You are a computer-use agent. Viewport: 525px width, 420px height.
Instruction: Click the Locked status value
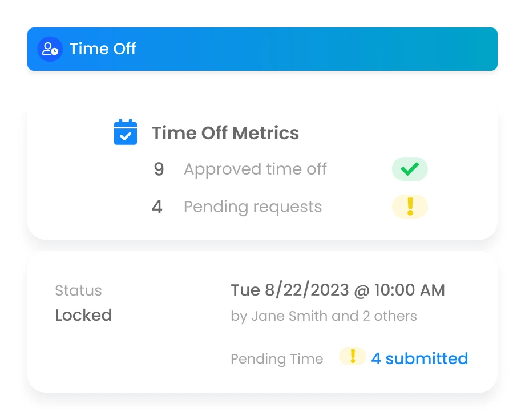[x=83, y=315]
